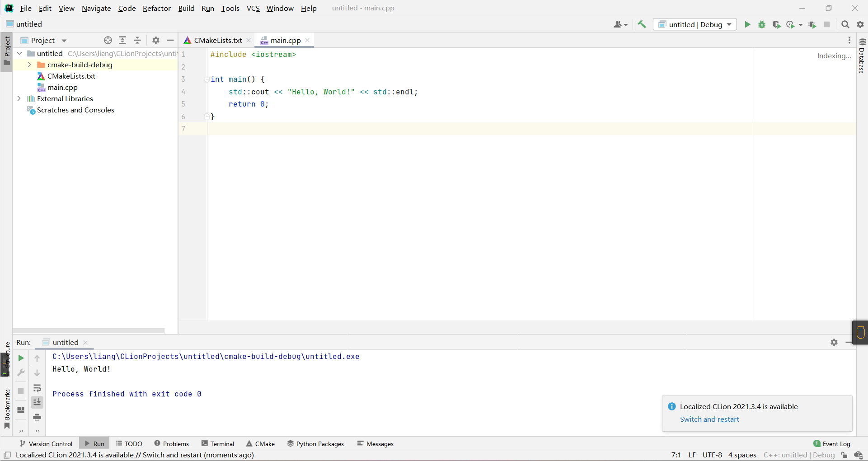This screenshot has width=868, height=461.
Task: Toggle scroll to end in Run console
Action: coord(37,402)
